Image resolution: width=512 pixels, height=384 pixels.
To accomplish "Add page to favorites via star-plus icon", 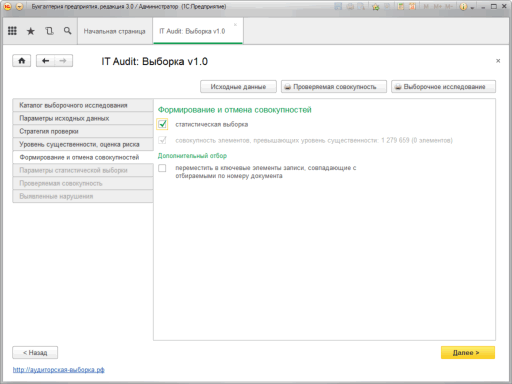I will coord(376,6).
